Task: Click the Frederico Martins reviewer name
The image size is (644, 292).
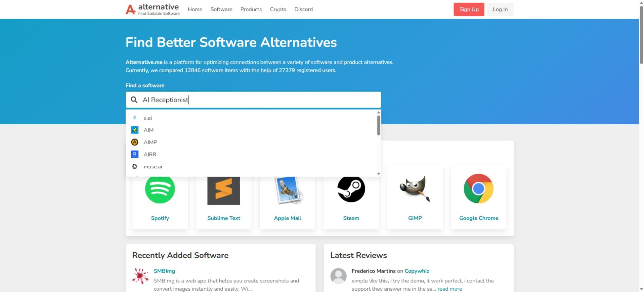Action: point(373,271)
